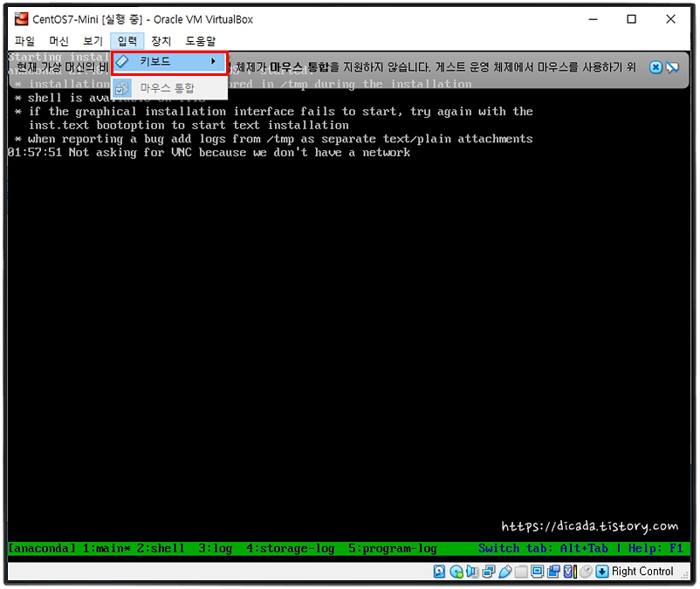
Task: Click the VirtualBox title bar logo
Action: [x=21, y=19]
